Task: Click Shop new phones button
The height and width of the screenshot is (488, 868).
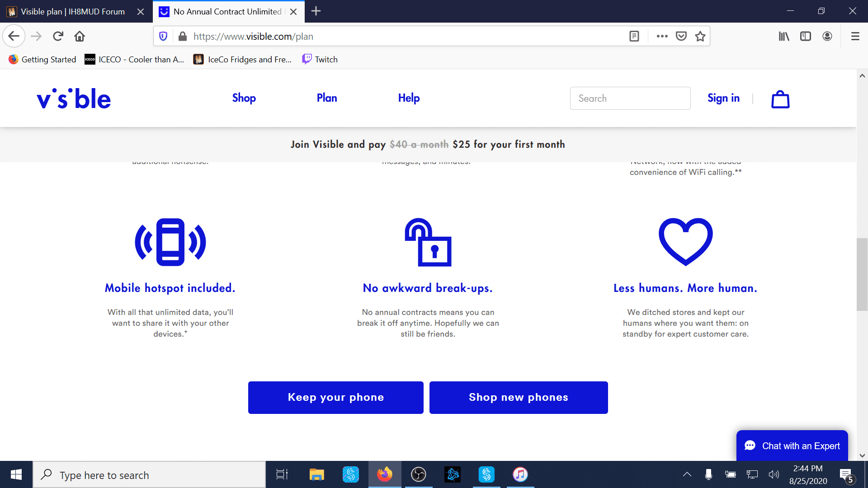Action: coord(519,398)
